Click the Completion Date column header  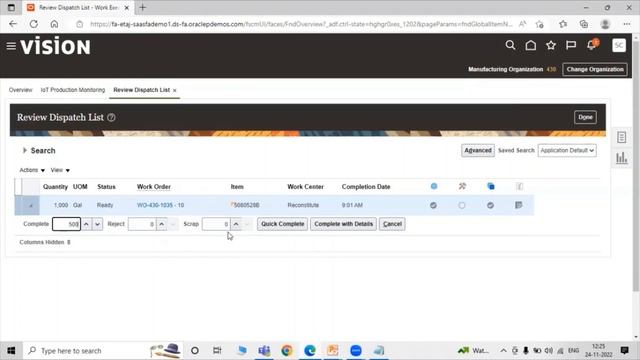coord(366,187)
